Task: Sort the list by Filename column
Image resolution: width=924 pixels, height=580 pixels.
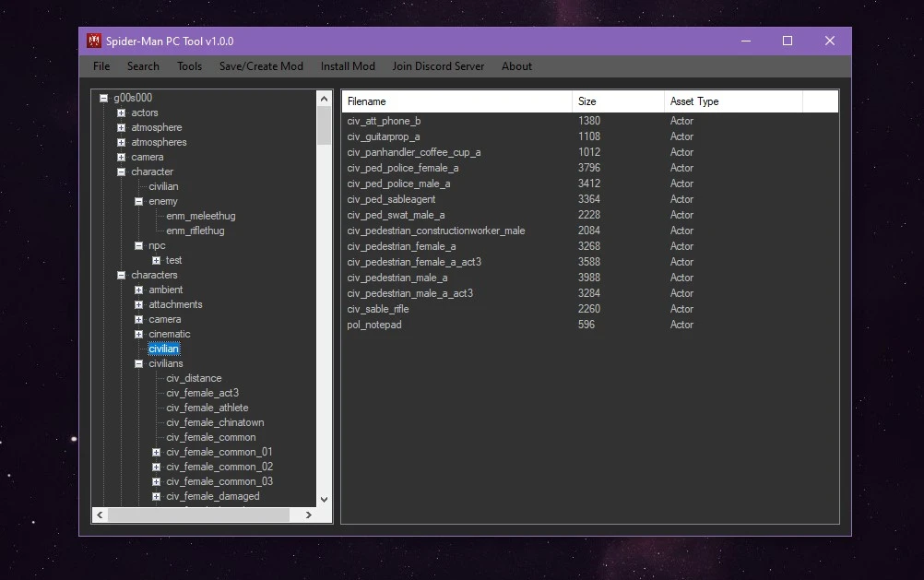Action: coord(456,101)
